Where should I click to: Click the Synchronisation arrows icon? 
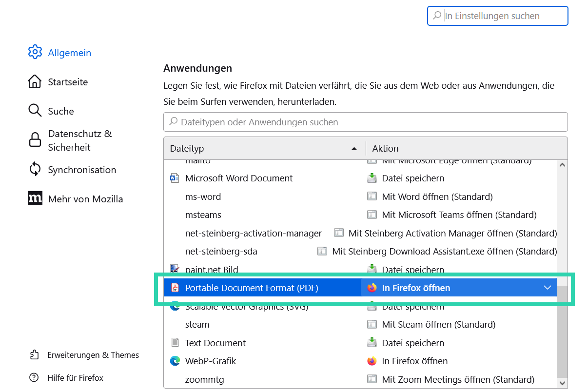[x=35, y=170]
